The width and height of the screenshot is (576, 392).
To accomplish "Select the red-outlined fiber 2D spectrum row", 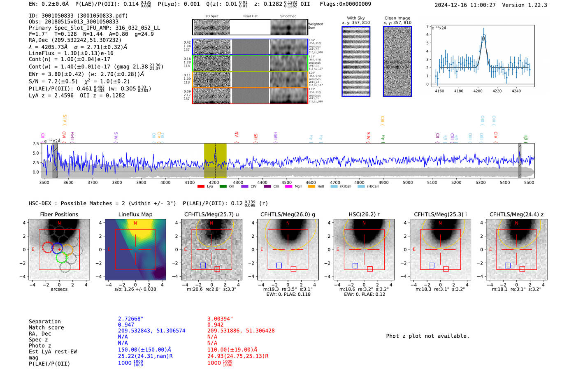I will click(250, 95).
